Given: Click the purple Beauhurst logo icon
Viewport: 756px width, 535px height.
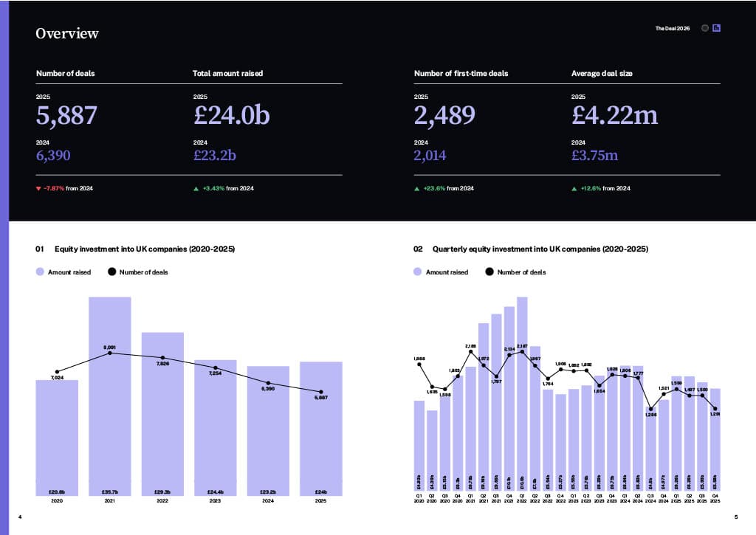Looking at the screenshot, I should 716,28.
